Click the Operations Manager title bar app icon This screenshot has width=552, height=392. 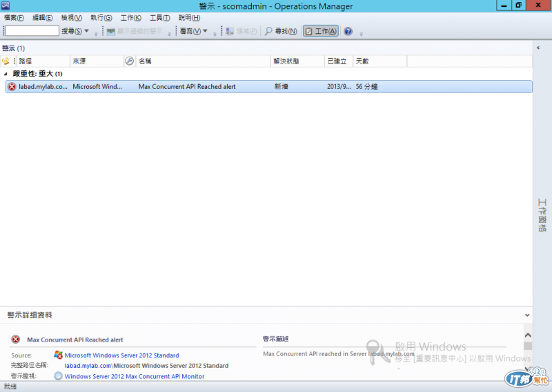coord(6,6)
